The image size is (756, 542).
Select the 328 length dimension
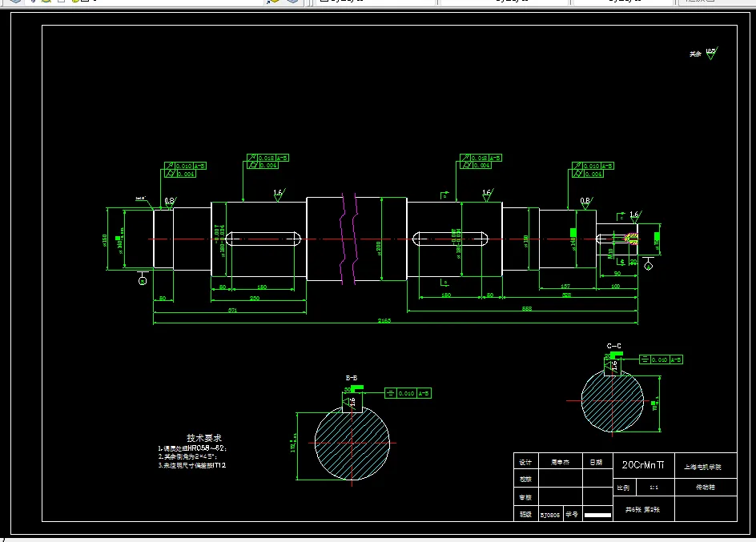tap(566, 295)
